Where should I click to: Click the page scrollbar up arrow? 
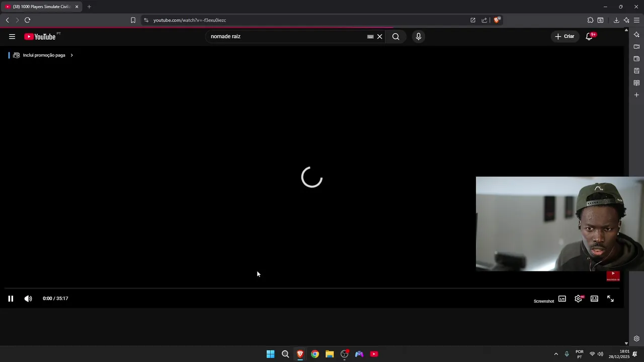pos(626,30)
